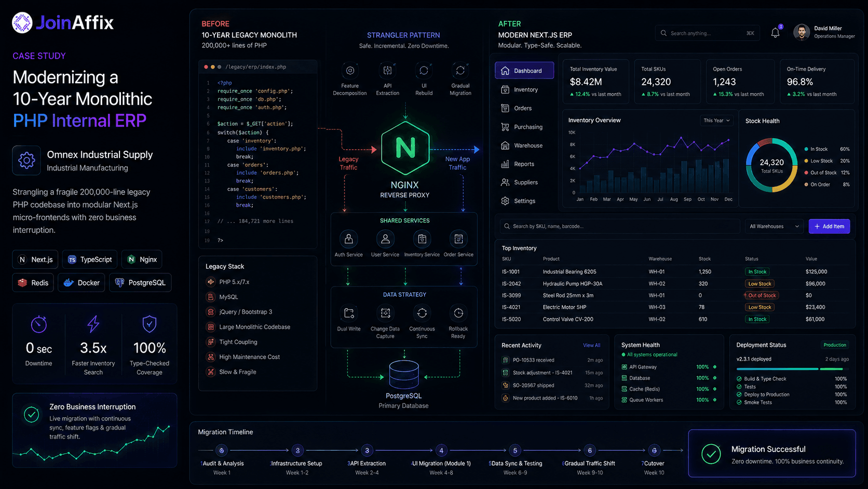The width and height of the screenshot is (868, 489).
Task: Click the Production badge
Action: (x=835, y=345)
